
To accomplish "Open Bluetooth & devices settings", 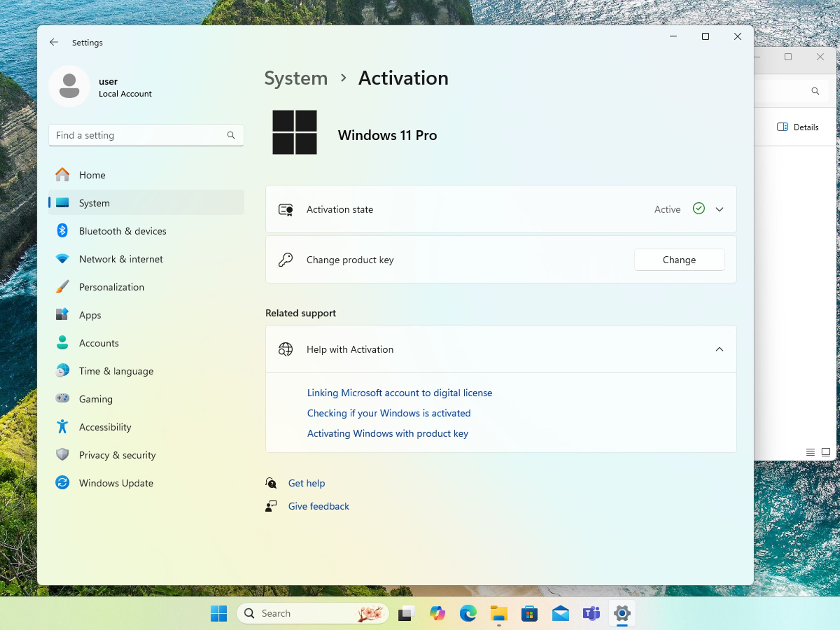I will point(146,231).
